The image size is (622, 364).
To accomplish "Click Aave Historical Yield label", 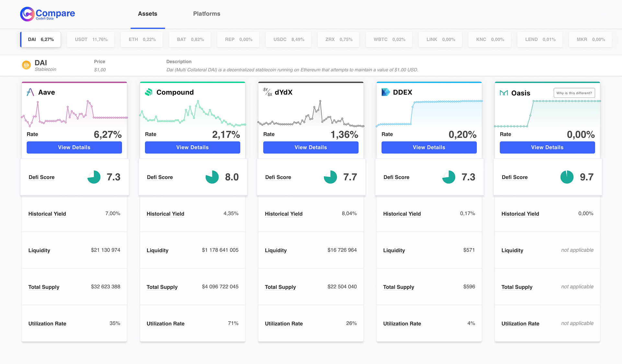I will 47,214.
